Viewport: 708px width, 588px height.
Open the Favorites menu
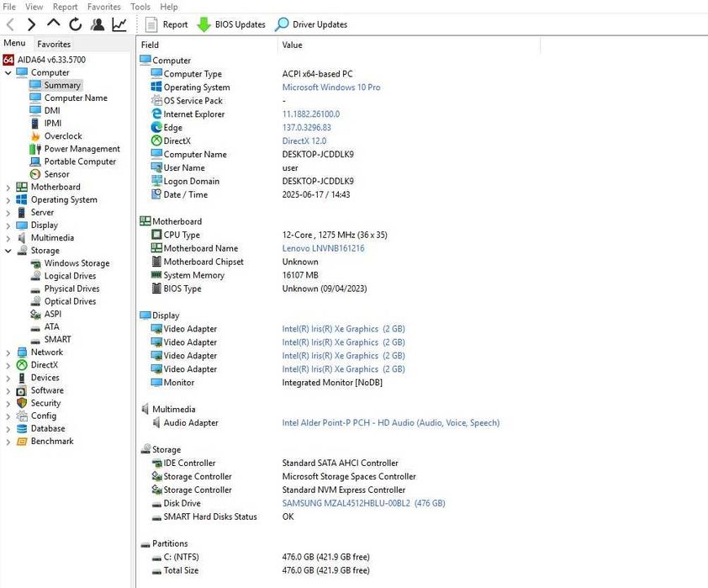pos(104,7)
